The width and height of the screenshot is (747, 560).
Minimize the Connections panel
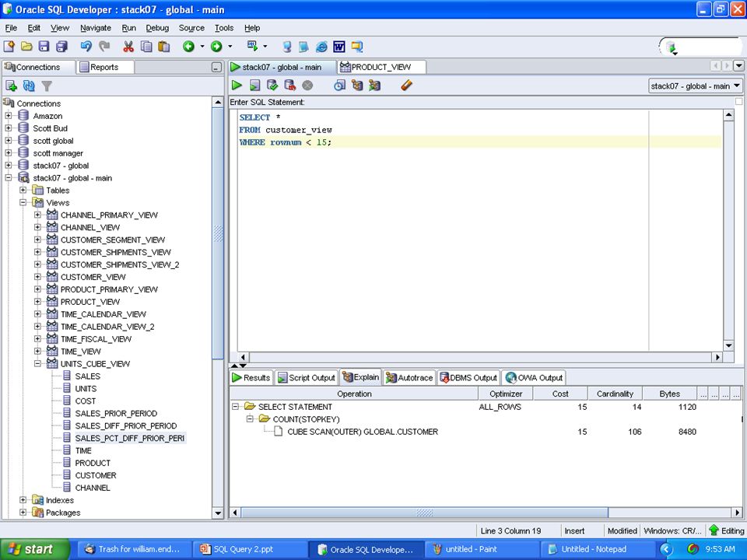216,68
